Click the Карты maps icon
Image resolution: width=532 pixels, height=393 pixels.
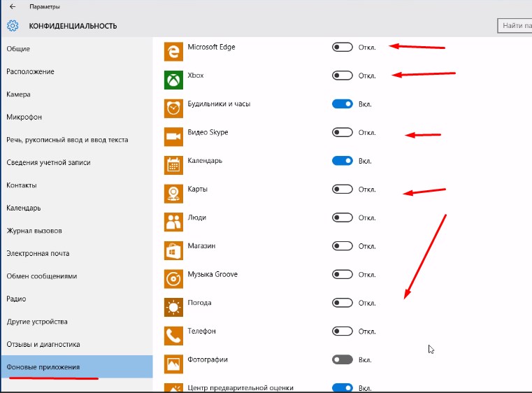(173, 194)
